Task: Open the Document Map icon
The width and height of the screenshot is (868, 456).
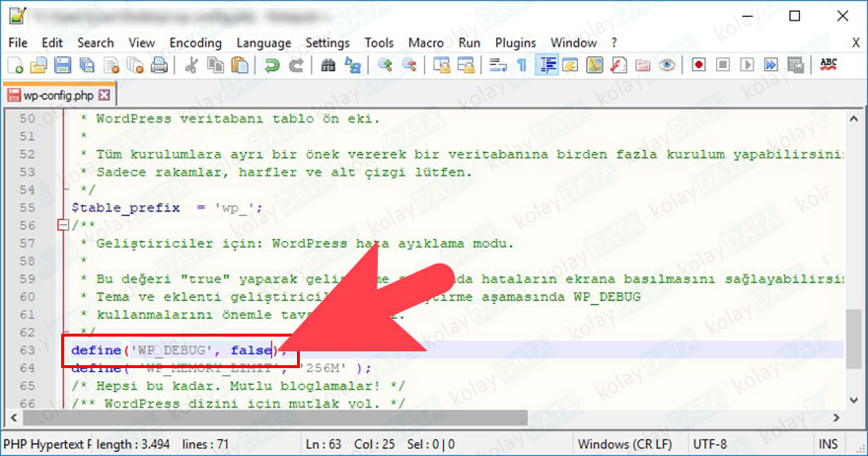Action: pyautogui.click(x=595, y=65)
